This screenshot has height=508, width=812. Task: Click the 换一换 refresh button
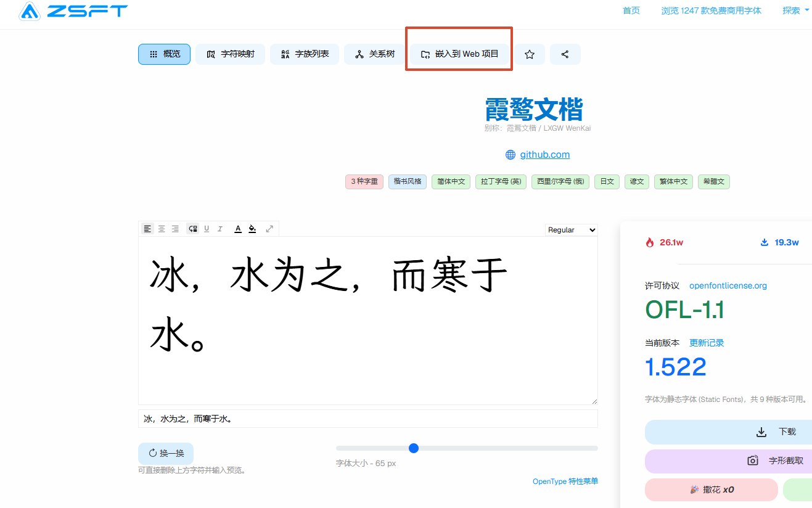click(x=166, y=453)
